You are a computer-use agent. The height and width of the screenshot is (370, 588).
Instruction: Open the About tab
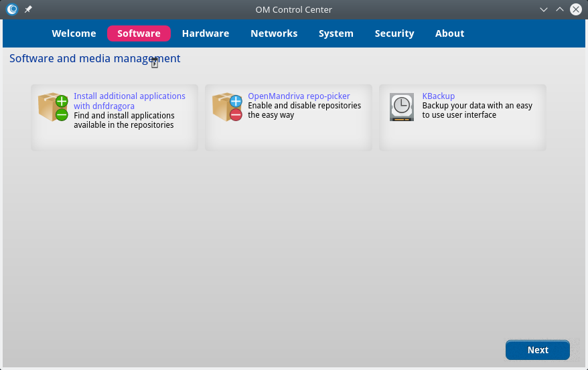449,33
